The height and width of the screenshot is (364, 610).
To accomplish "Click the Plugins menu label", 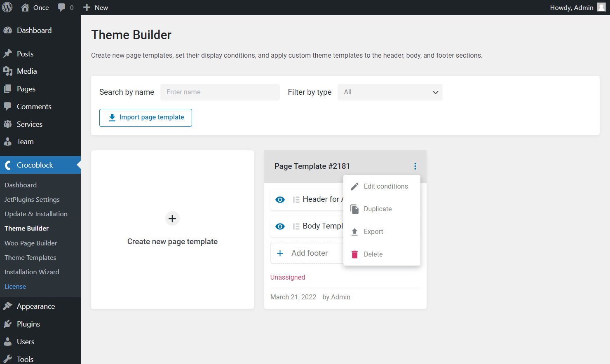I will (x=28, y=324).
